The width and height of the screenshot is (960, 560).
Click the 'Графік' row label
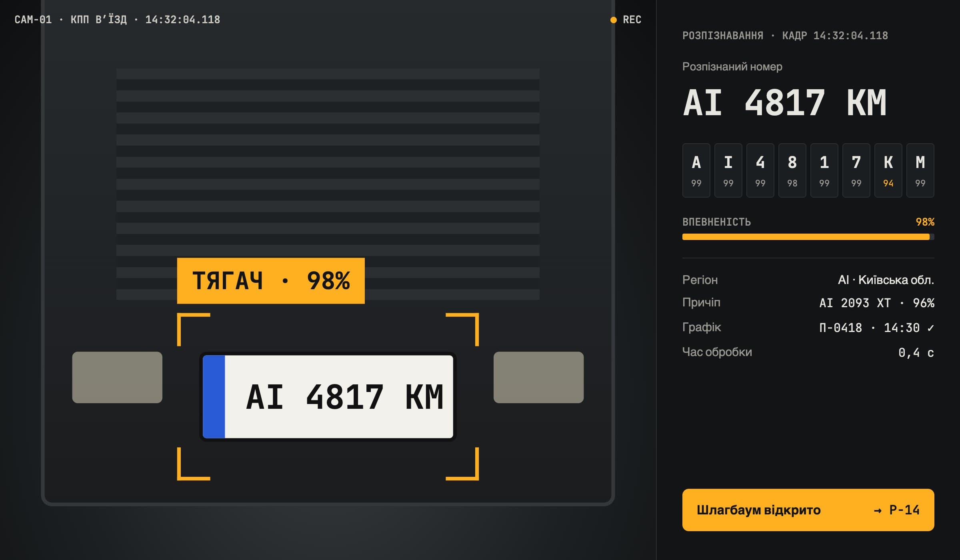click(702, 327)
